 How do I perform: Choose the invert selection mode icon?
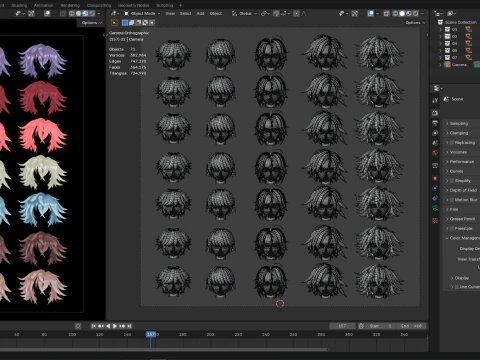point(145,23)
